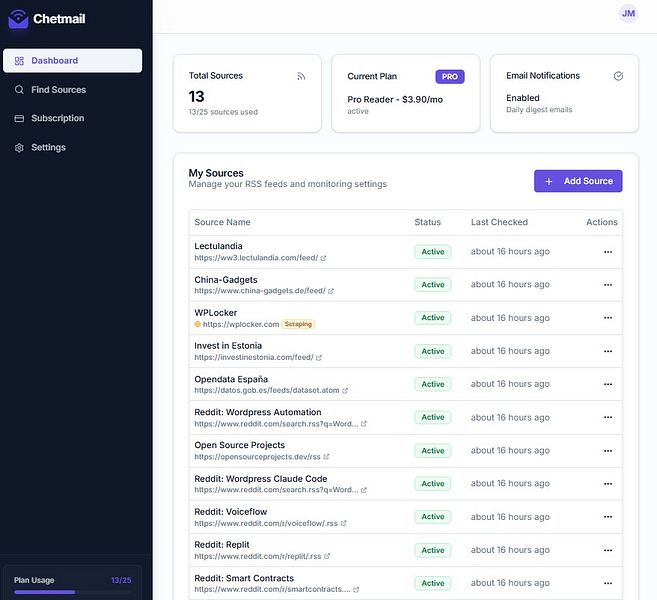Click the 13/25 plan usage count
Viewport: 657px width, 600px height.
[121, 580]
